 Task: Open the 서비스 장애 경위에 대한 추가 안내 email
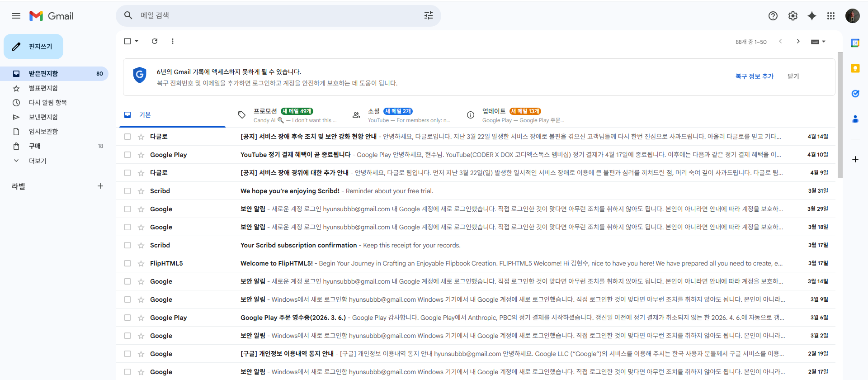click(x=476, y=173)
